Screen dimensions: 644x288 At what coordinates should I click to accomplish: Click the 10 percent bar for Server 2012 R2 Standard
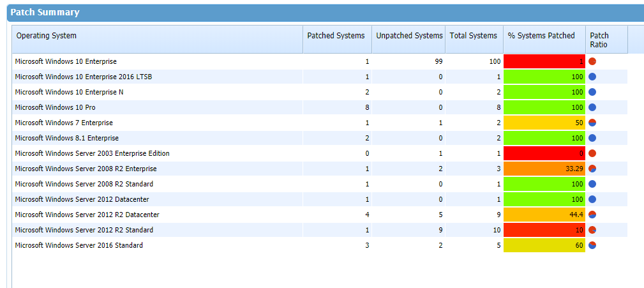544,230
